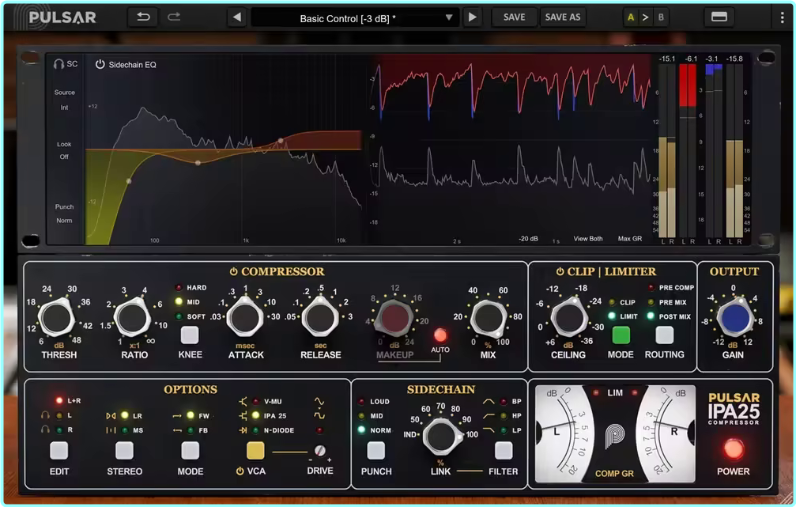This screenshot has height=507, width=796.
Task: Click the LP filter shape icon
Action: point(488,430)
